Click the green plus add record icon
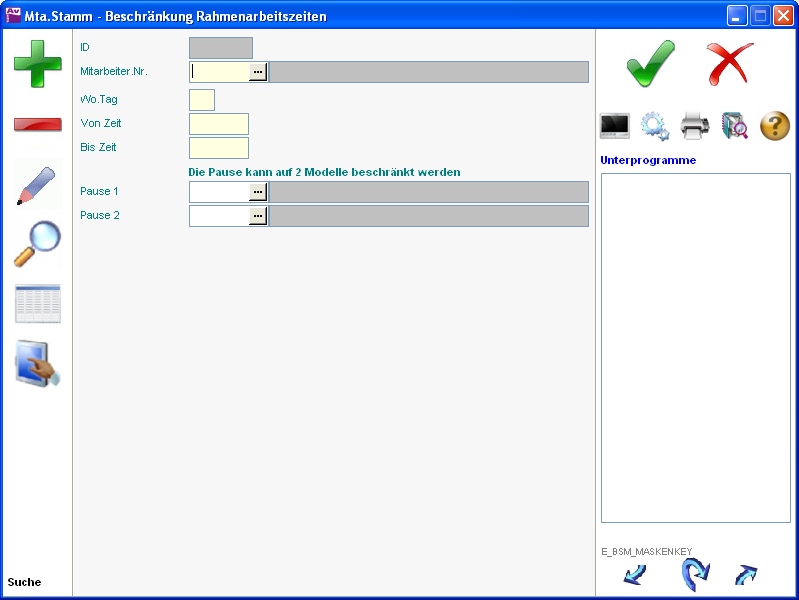 click(x=37, y=64)
